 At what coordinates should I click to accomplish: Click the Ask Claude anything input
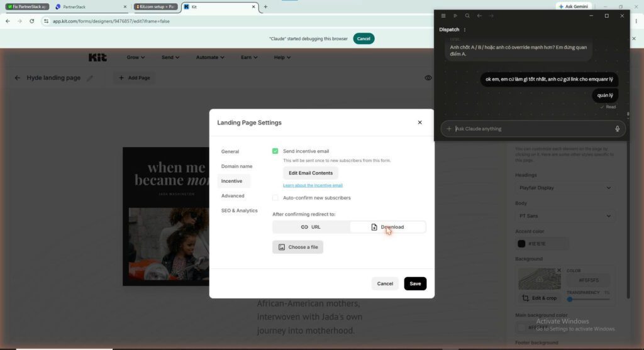click(x=533, y=129)
